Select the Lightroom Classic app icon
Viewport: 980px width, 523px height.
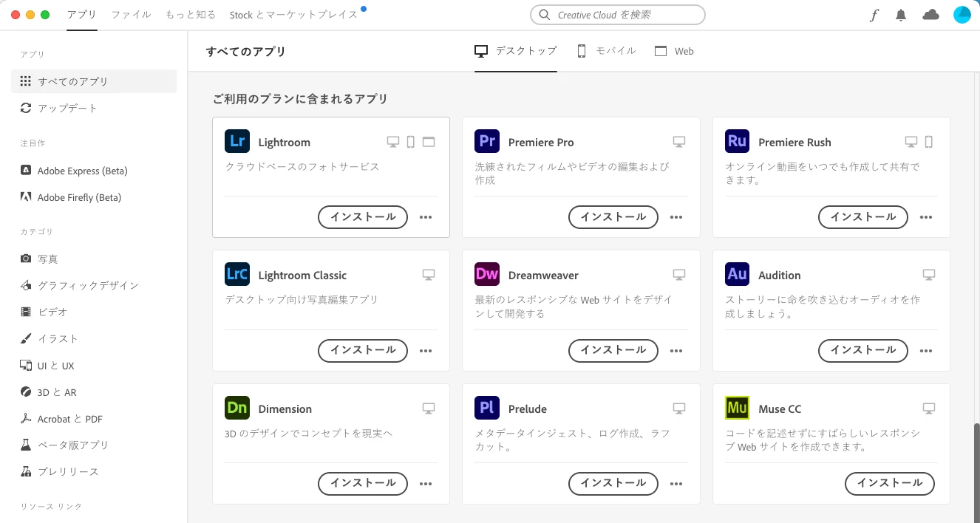(x=237, y=274)
